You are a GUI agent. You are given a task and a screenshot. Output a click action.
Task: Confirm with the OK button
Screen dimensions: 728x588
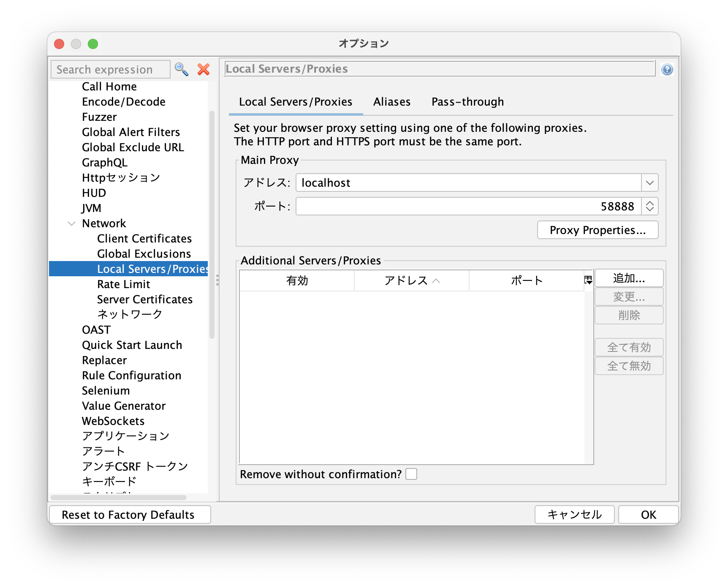pyautogui.click(x=649, y=514)
